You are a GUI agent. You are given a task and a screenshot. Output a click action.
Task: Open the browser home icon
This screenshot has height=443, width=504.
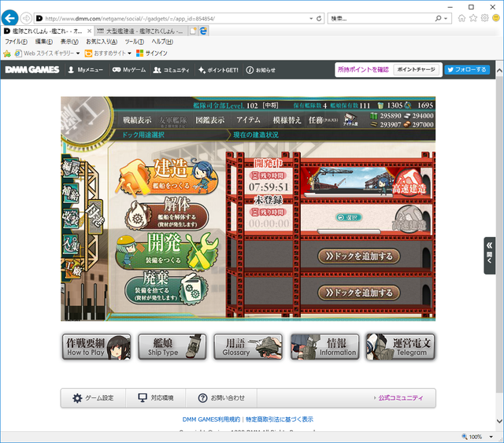click(461, 18)
